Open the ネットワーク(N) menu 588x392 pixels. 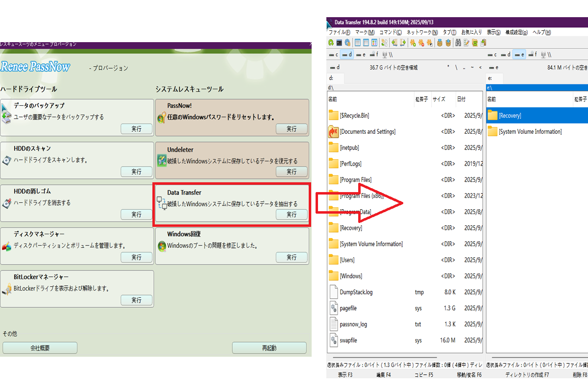coord(422,32)
